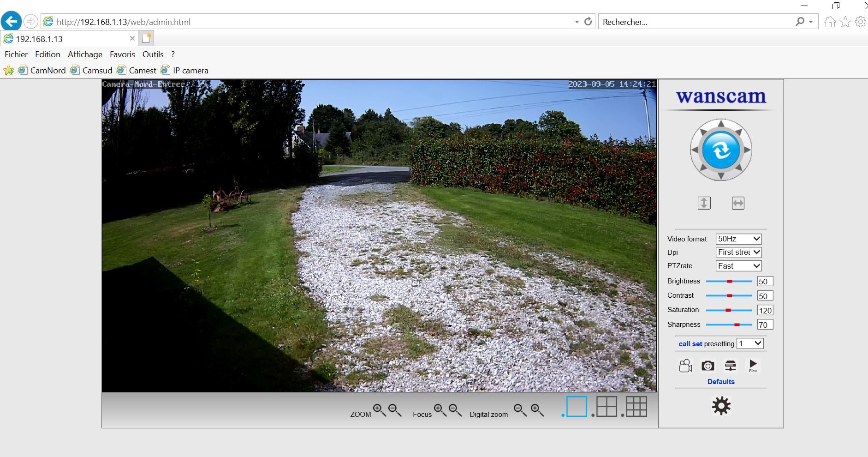Click the Defaults link
The image size is (868, 457).
point(721,382)
